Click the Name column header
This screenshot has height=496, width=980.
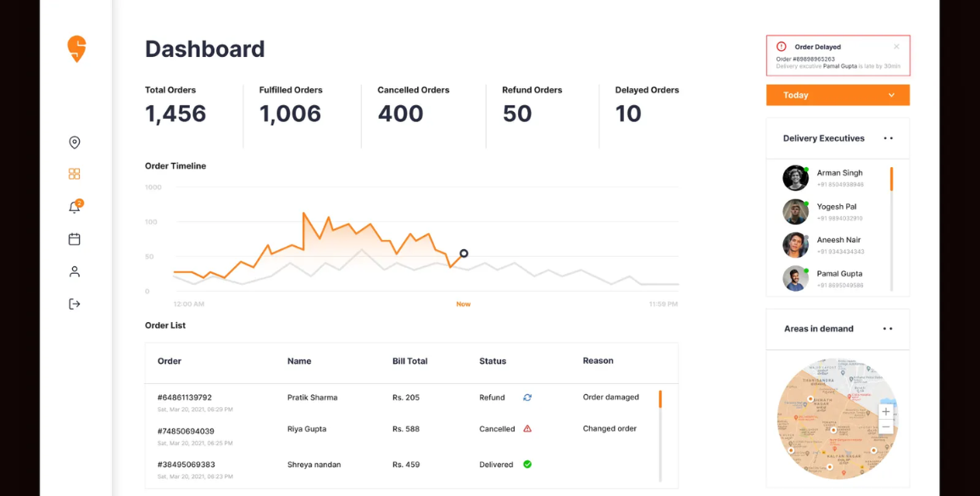coord(299,361)
